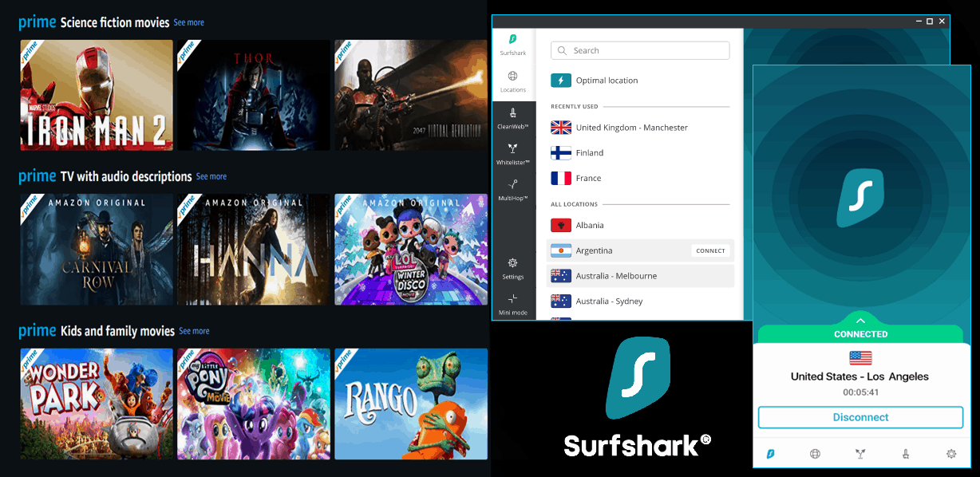Open the Thor movie thumbnail
The width and height of the screenshot is (980, 477).
coord(254,95)
